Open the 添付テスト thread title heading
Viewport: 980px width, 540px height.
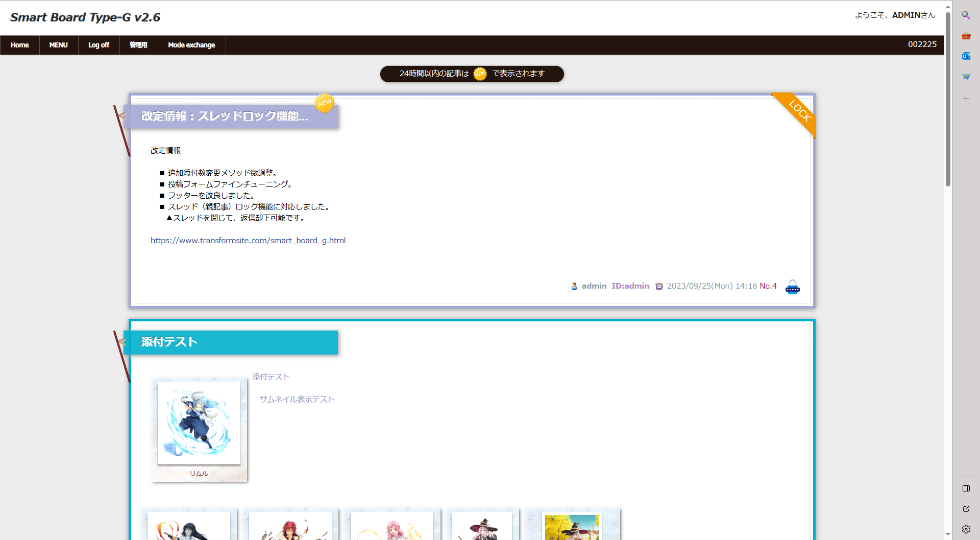169,342
